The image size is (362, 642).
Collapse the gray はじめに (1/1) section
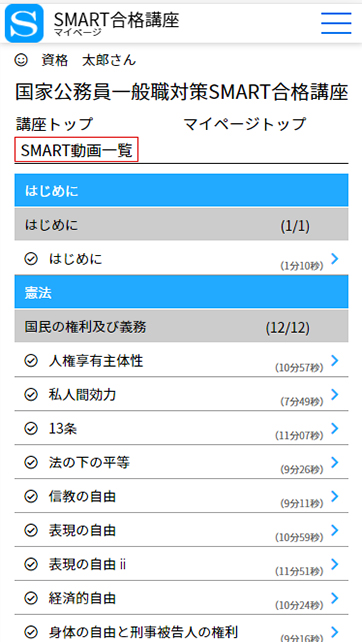point(181,224)
